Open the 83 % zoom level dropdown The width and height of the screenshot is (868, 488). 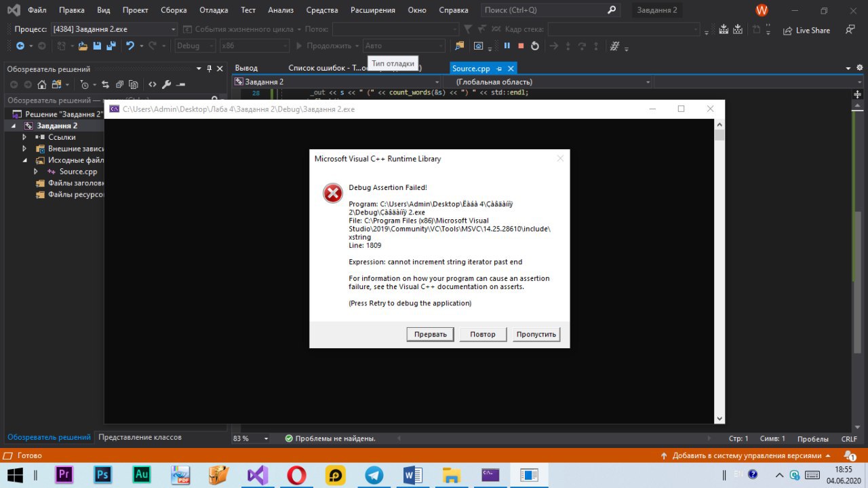click(251, 438)
